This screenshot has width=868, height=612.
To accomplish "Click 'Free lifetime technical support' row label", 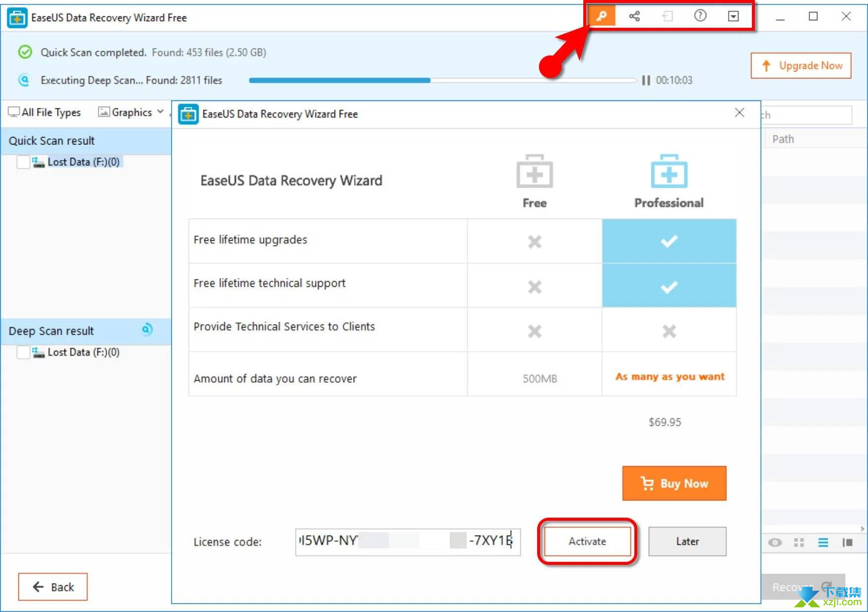I will [x=269, y=283].
